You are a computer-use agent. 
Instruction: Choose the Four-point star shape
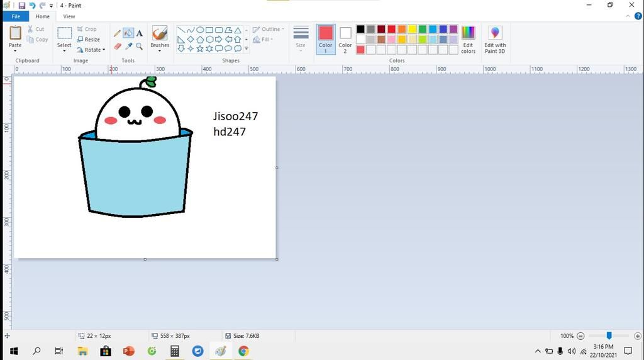coord(191,48)
